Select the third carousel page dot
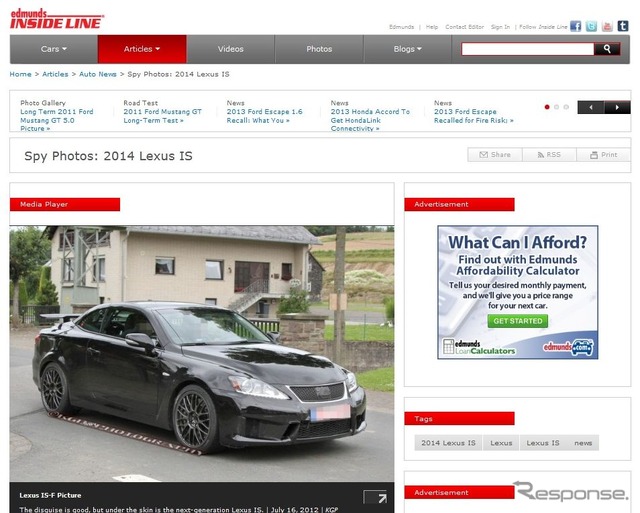Image resolution: width=640 pixels, height=513 pixels. pos(566,107)
